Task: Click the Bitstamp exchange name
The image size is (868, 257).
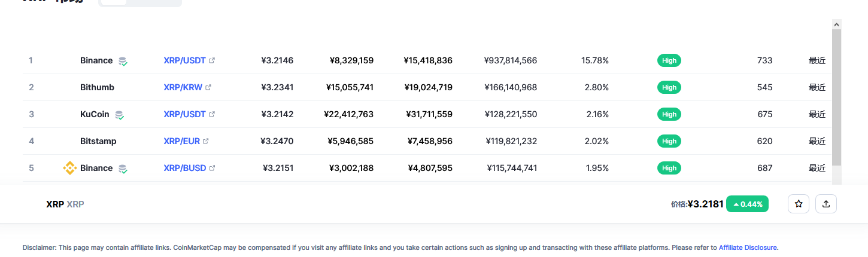Action: [98, 141]
